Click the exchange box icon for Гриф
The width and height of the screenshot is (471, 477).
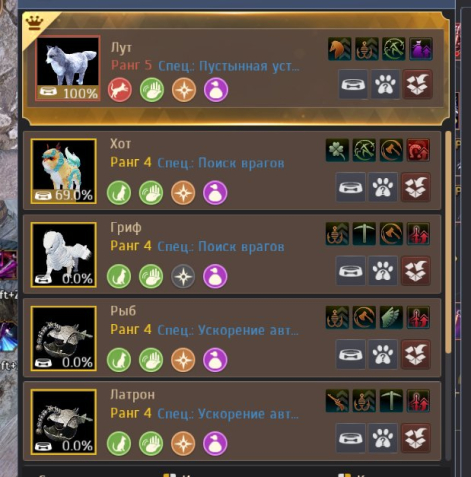click(x=415, y=271)
